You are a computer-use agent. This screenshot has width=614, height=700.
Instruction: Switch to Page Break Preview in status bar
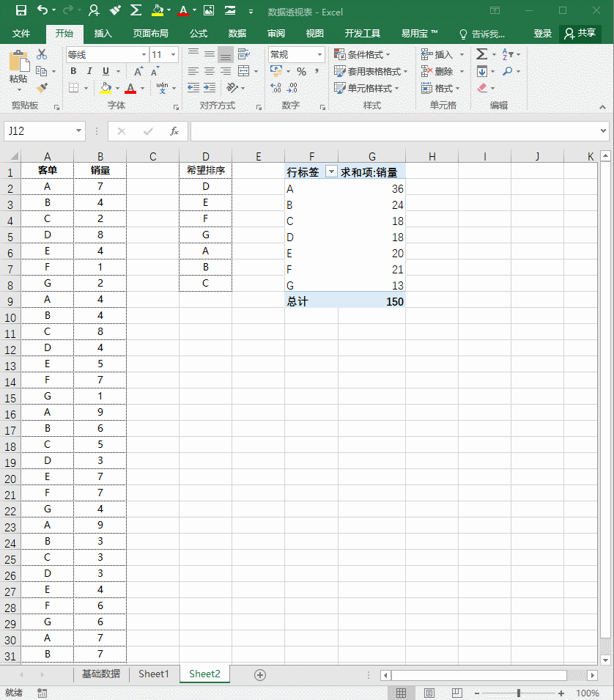[x=456, y=693]
